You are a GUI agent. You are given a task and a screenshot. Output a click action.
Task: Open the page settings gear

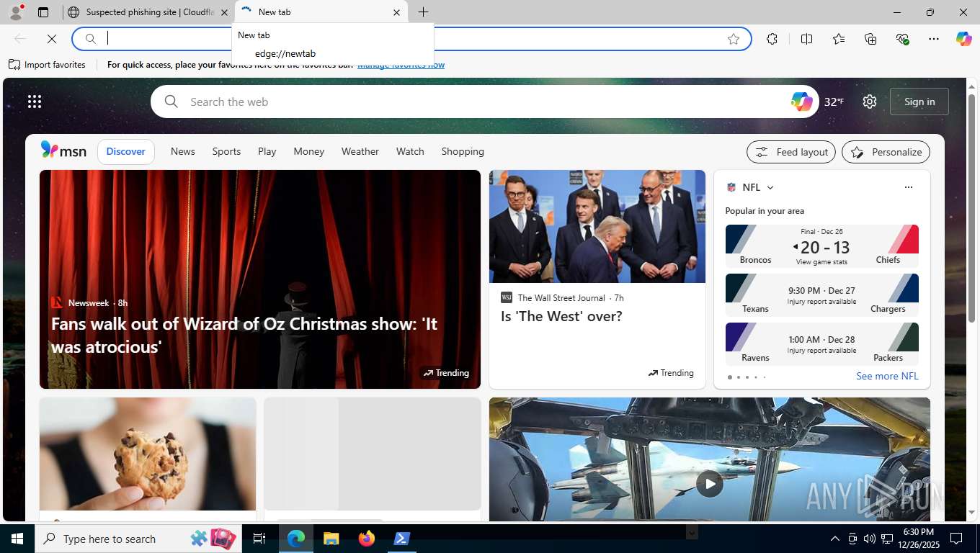click(x=870, y=102)
